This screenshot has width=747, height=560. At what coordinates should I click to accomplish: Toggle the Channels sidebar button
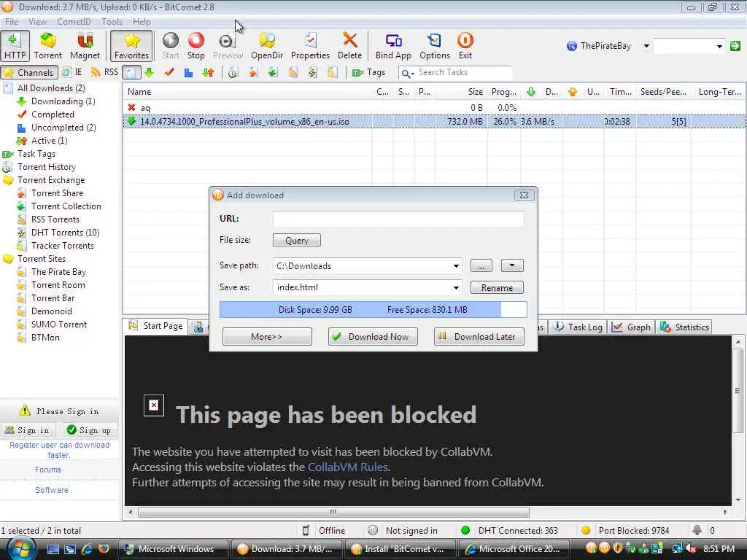point(29,72)
